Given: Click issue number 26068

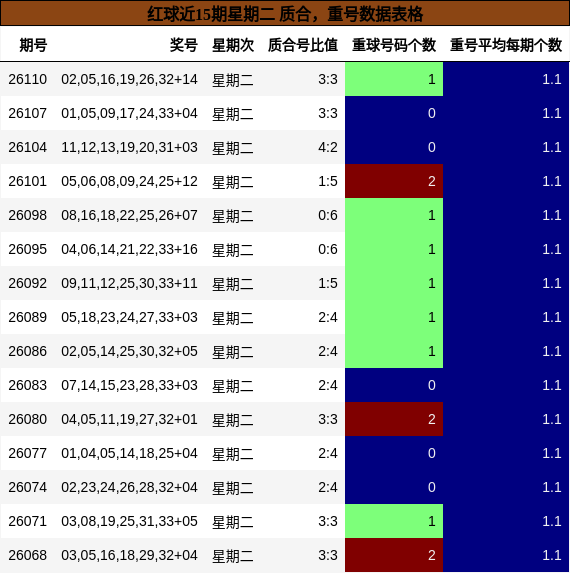Looking at the screenshot, I should 28,555.
